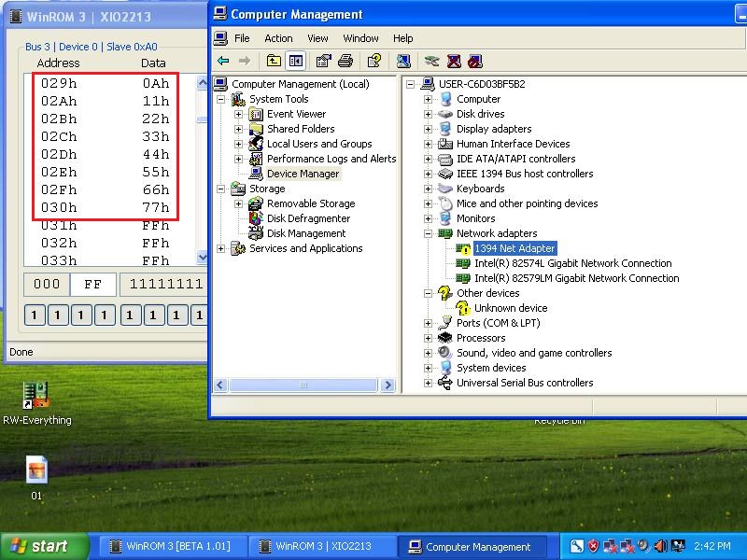Click the Properties toolbar icon
This screenshot has height=560, width=747.
[x=323, y=61]
